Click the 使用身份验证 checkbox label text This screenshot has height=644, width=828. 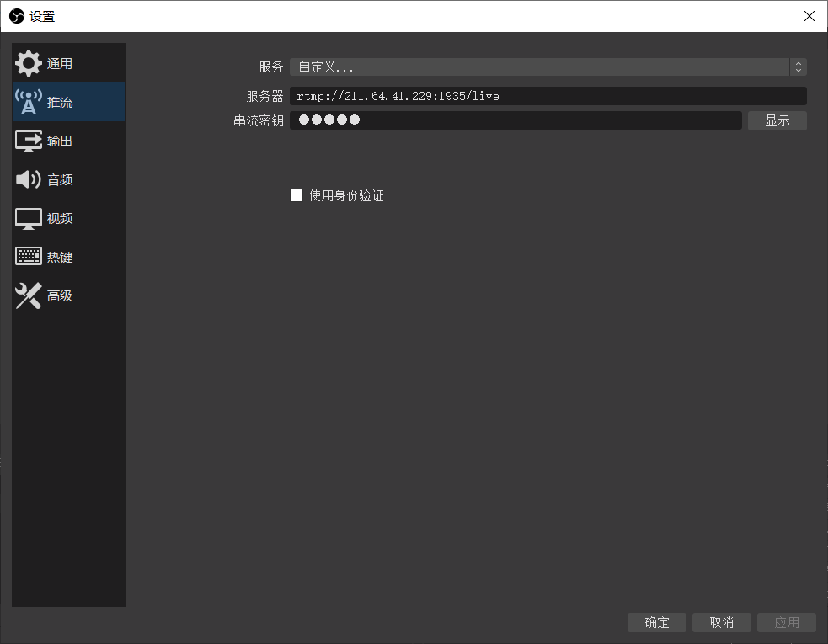346,195
